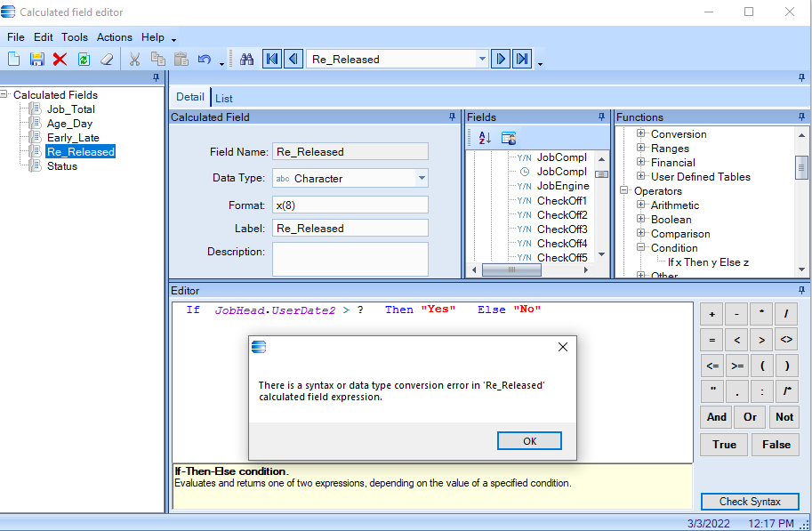The width and height of the screenshot is (812, 531).
Task: Click the Format input field
Action: click(350, 205)
